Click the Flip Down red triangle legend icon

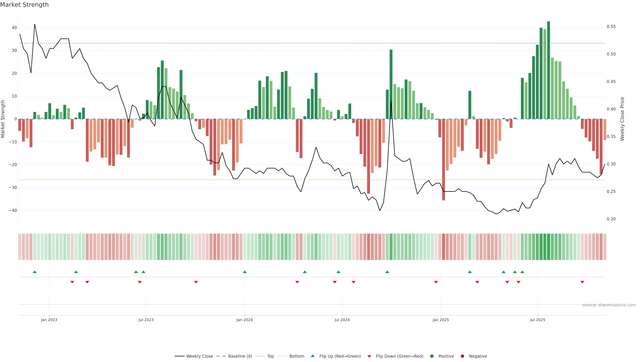tap(369, 356)
